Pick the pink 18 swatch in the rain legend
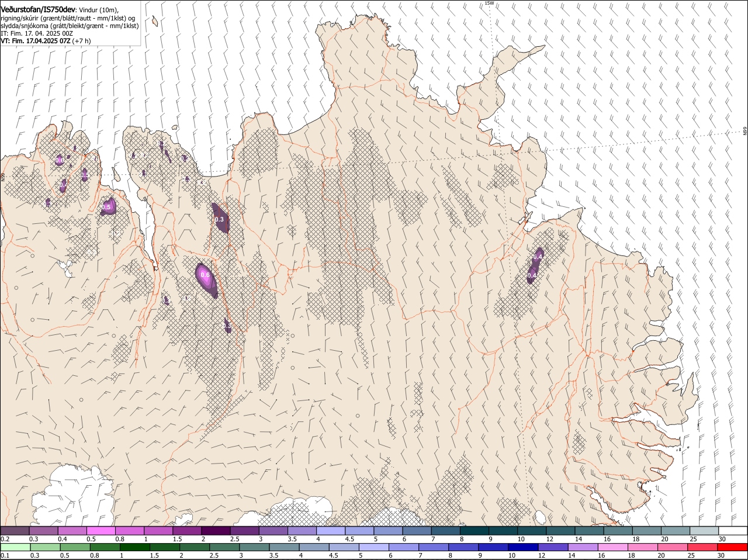Screen dimensions: 748x560 642,547
